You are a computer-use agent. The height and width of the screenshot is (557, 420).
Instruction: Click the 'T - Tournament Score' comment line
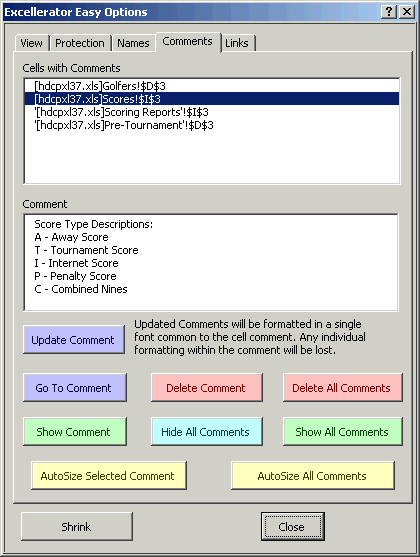tap(86, 250)
